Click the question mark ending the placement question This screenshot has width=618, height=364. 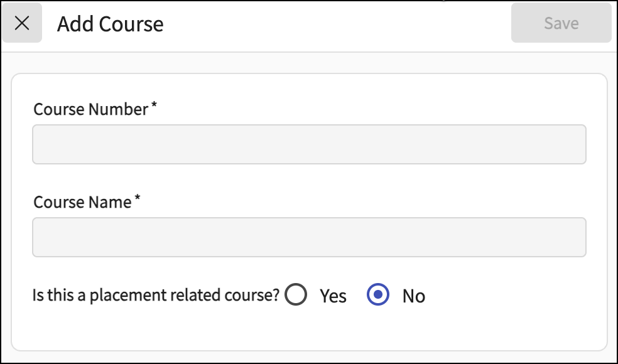pyautogui.click(x=275, y=295)
